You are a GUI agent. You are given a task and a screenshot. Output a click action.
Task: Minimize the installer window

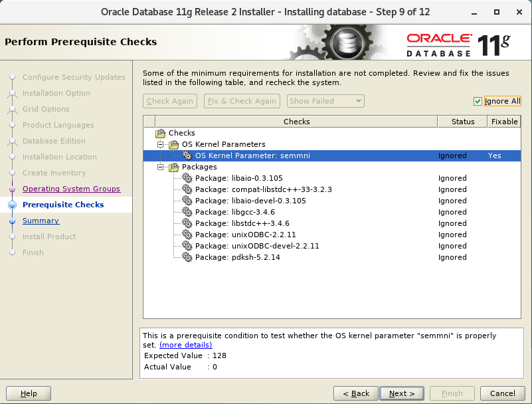[x=474, y=12]
